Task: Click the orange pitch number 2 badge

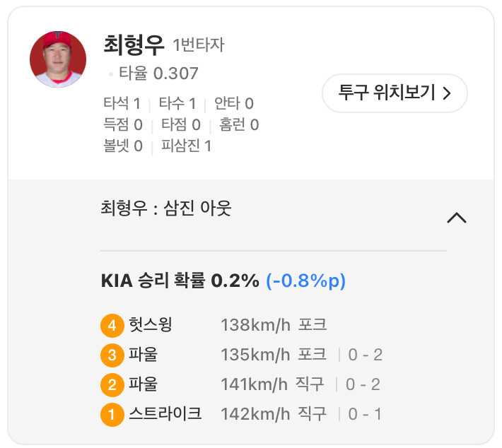Action: [x=112, y=384]
